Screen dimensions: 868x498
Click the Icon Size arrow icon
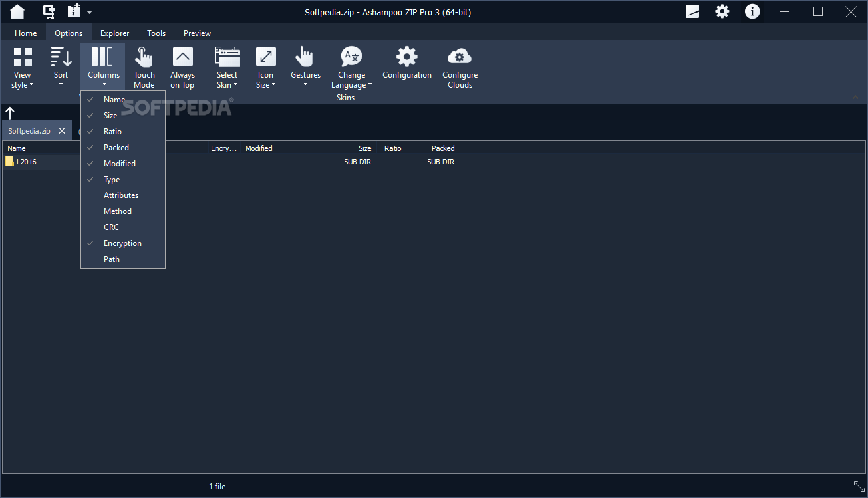pyautogui.click(x=266, y=57)
